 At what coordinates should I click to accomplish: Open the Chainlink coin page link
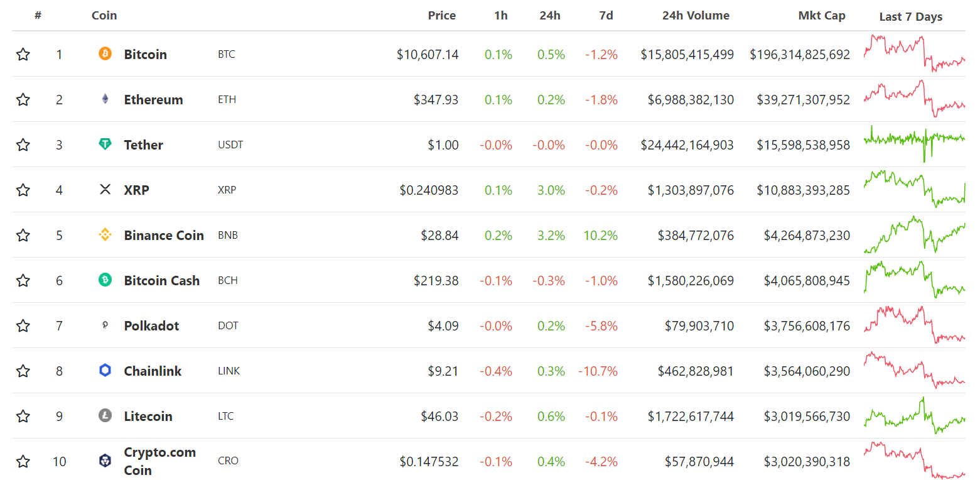(x=153, y=371)
